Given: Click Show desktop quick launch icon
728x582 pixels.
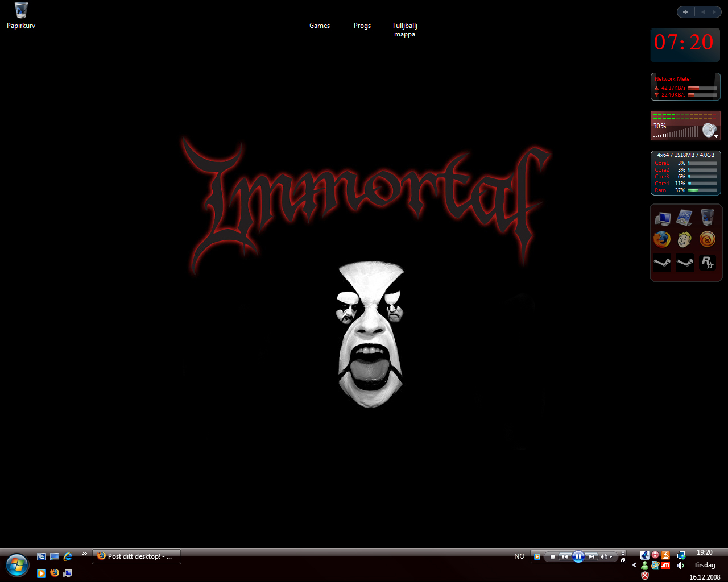Looking at the screenshot, I should (x=55, y=557).
